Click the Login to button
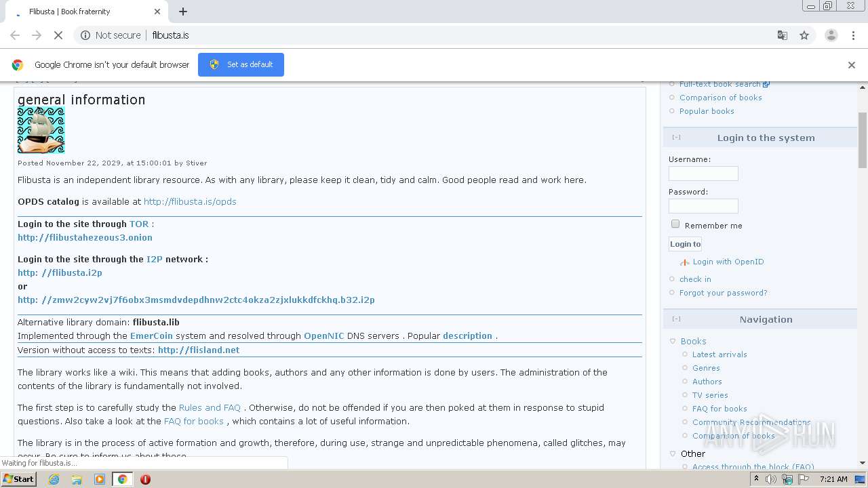The image size is (868, 488). (685, 244)
